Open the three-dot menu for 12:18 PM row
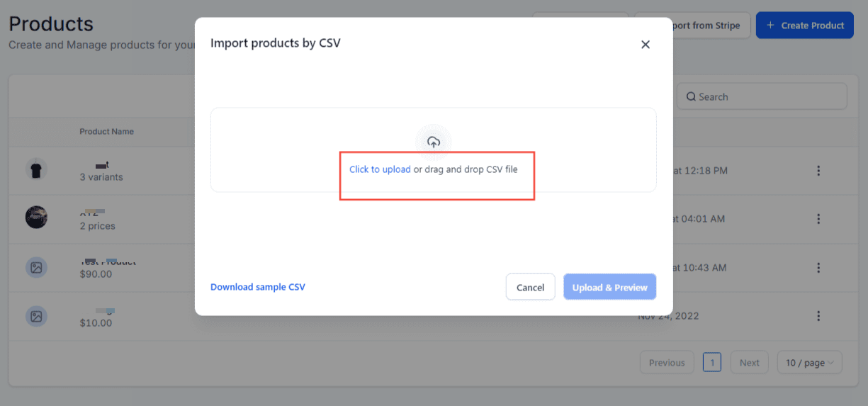This screenshot has height=406, width=868. [818, 171]
